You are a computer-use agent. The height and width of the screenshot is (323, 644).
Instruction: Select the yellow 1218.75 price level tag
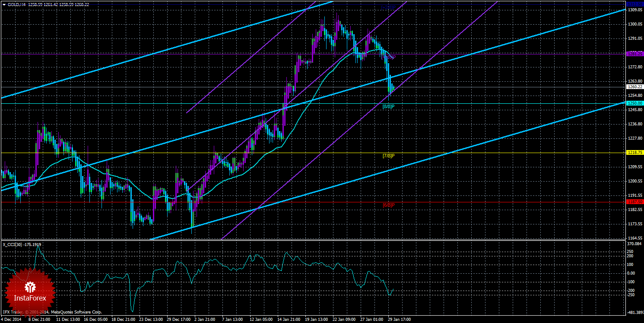click(635, 153)
